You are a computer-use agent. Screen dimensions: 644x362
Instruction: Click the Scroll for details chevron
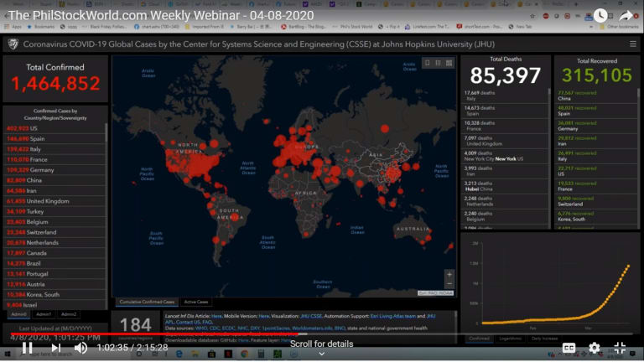pos(322,354)
